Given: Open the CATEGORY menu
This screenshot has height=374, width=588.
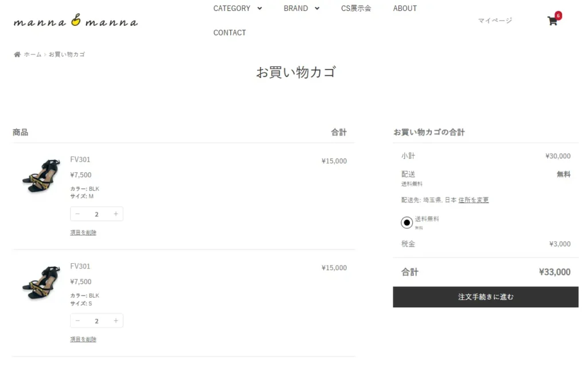Looking at the screenshot, I should [232, 8].
